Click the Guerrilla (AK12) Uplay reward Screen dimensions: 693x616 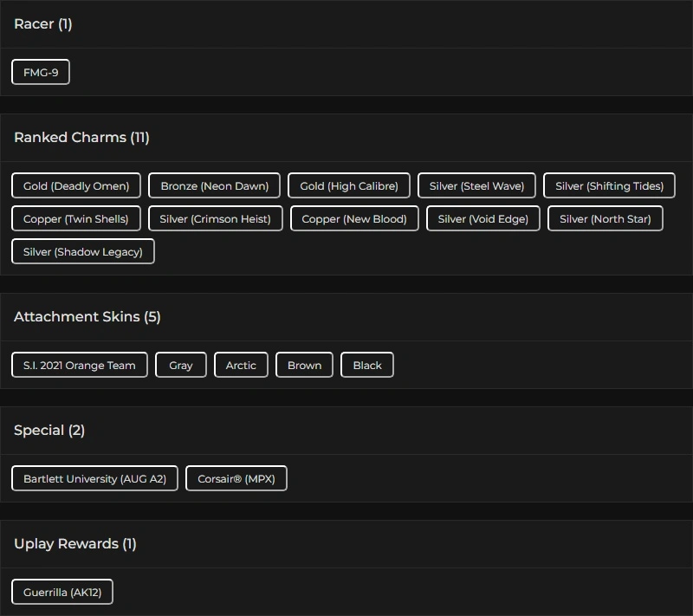(62, 593)
